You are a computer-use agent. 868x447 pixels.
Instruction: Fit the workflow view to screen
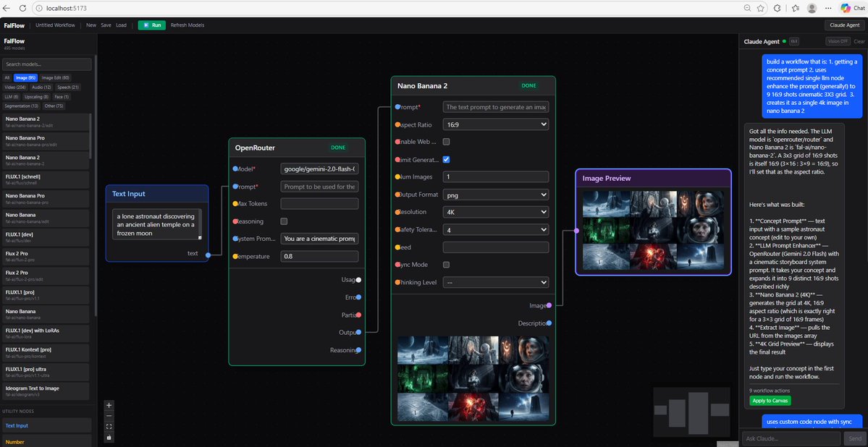tap(109, 427)
